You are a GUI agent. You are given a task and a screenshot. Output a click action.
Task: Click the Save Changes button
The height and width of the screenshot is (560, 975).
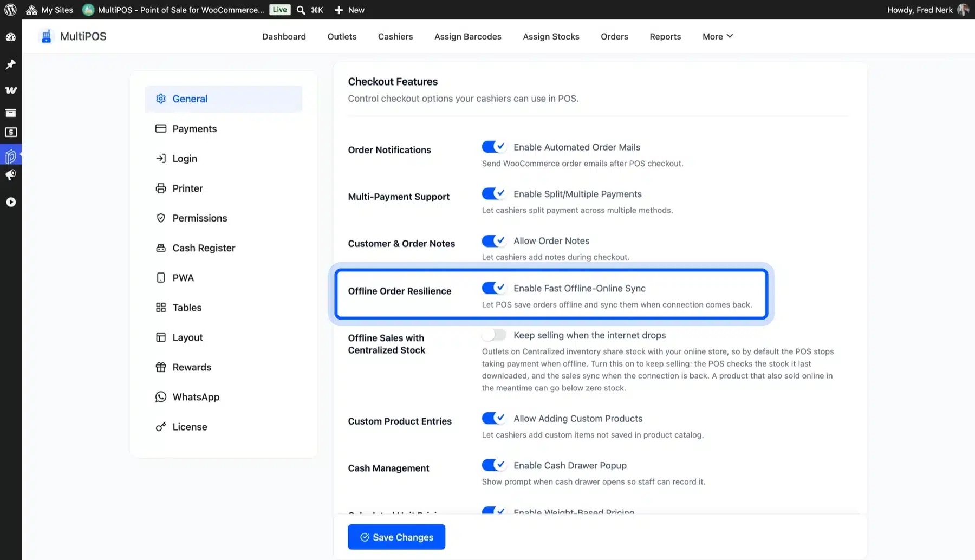pyautogui.click(x=396, y=537)
